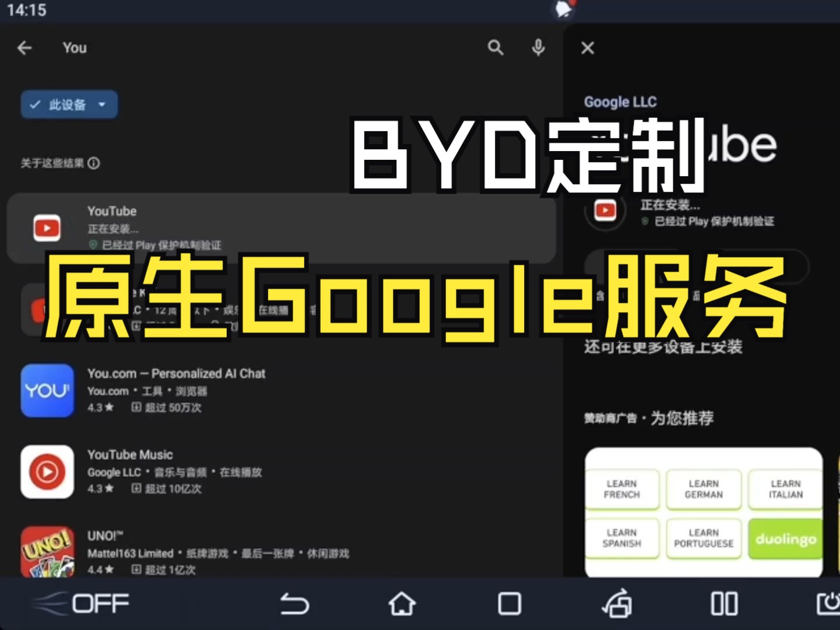Open the Duolingo sponsored ad card
This screenshot has height=630, width=840.
pos(704,513)
